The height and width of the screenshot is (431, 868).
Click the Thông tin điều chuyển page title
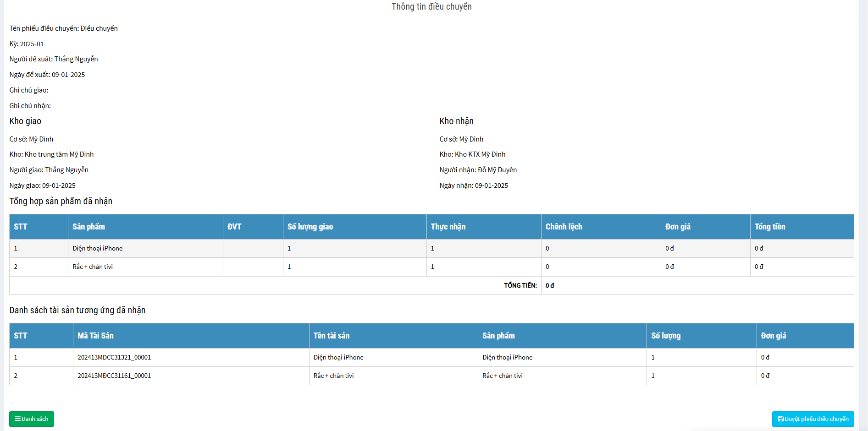coord(431,6)
